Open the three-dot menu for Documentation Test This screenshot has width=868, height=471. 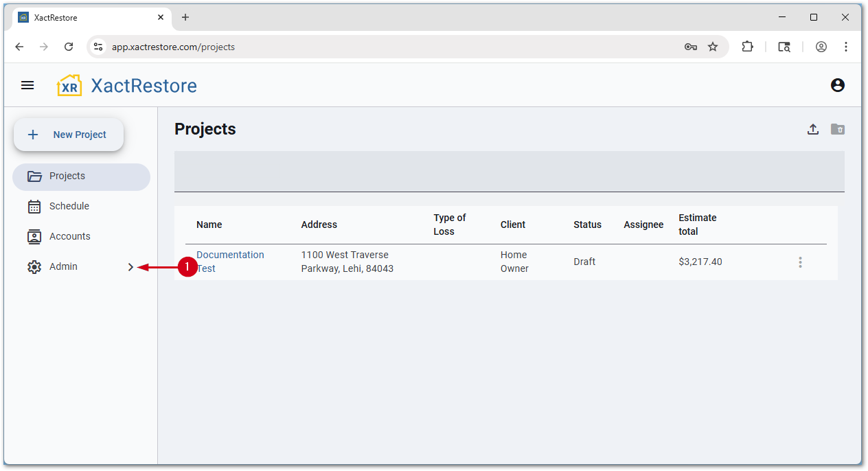799,262
